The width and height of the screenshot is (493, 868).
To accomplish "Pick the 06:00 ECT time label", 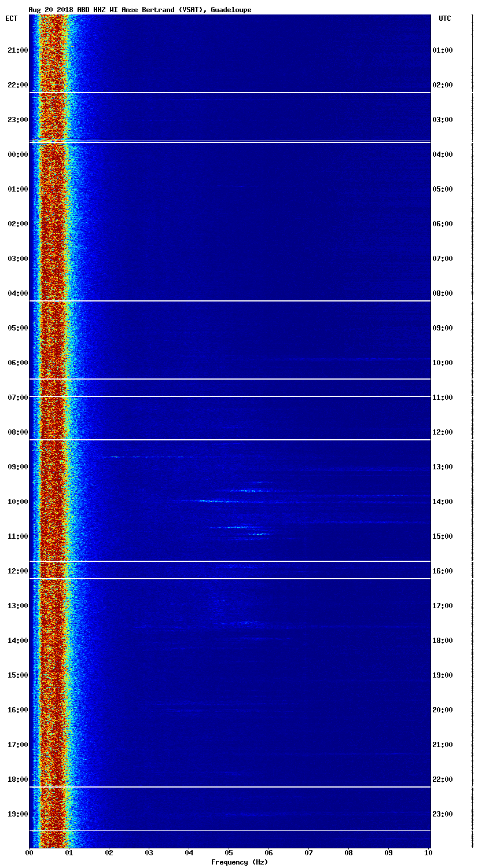I will [x=17, y=363].
